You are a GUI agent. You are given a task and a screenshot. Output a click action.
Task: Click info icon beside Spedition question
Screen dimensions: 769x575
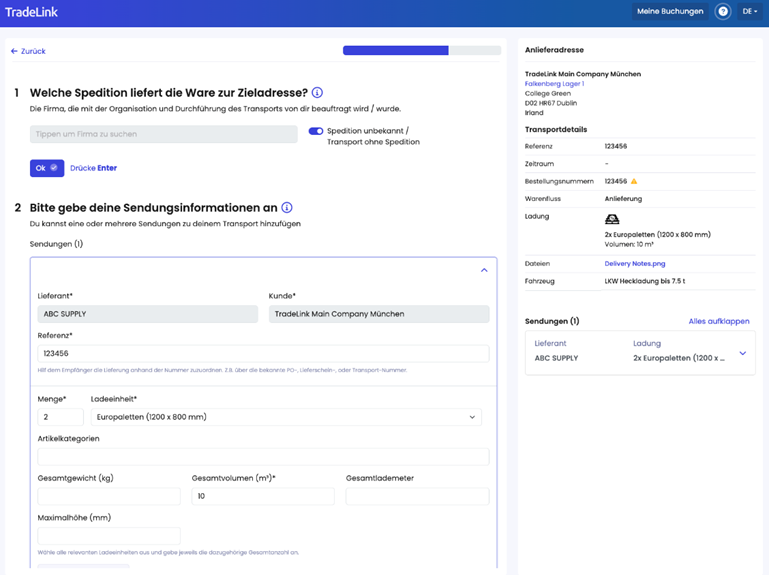pos(317,93)
